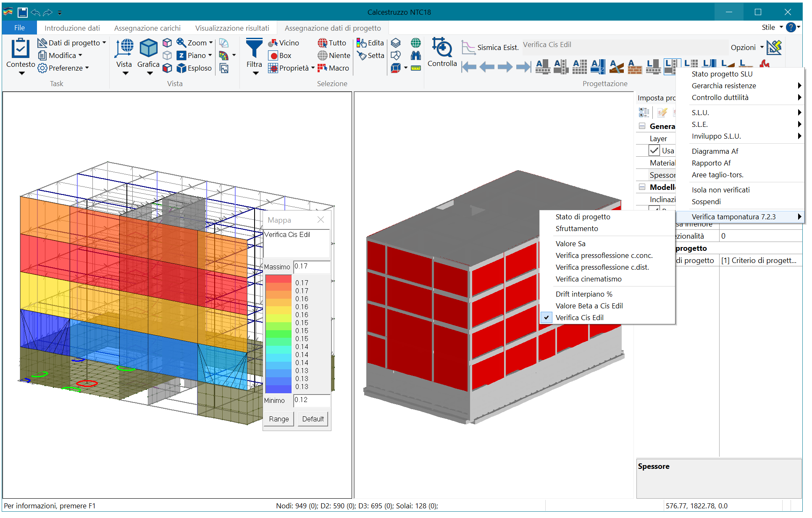Click Tutto to select everything
Viewport: 812px width, 518px height.
point(332,43)
